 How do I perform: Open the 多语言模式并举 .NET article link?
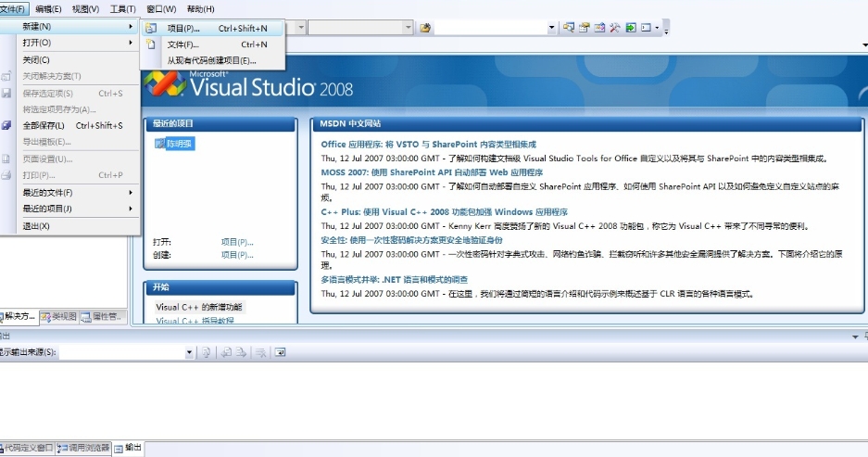coord(394,279)
